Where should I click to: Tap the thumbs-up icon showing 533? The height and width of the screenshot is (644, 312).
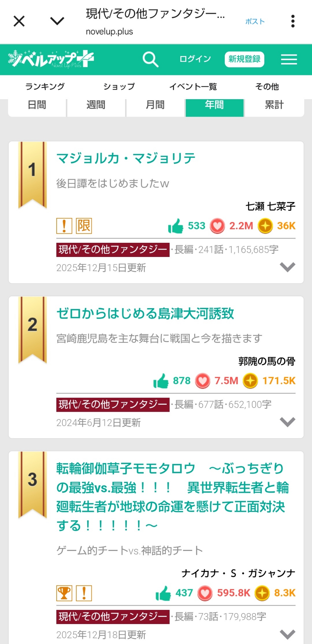pyautogui.click(x=175, y=226)
